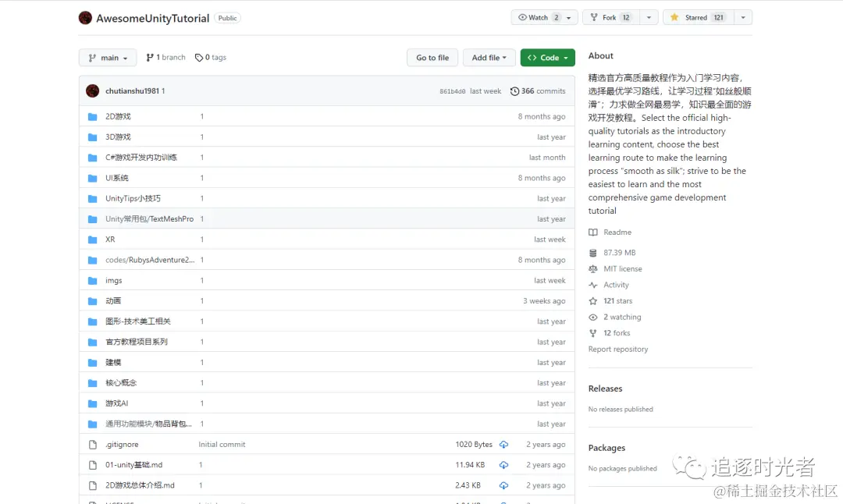Click the folder icon for UnityTips小技巧
This screenshot has width=843, height=504.
[x=92, y=199]
